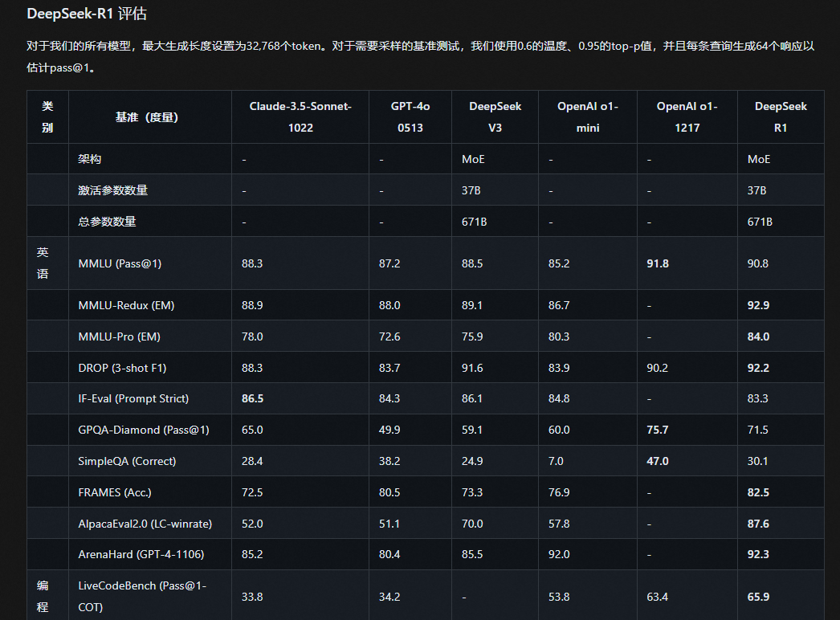
Task: Click bold '65.9' in the LiveCodeBench row
Action: 758,597
